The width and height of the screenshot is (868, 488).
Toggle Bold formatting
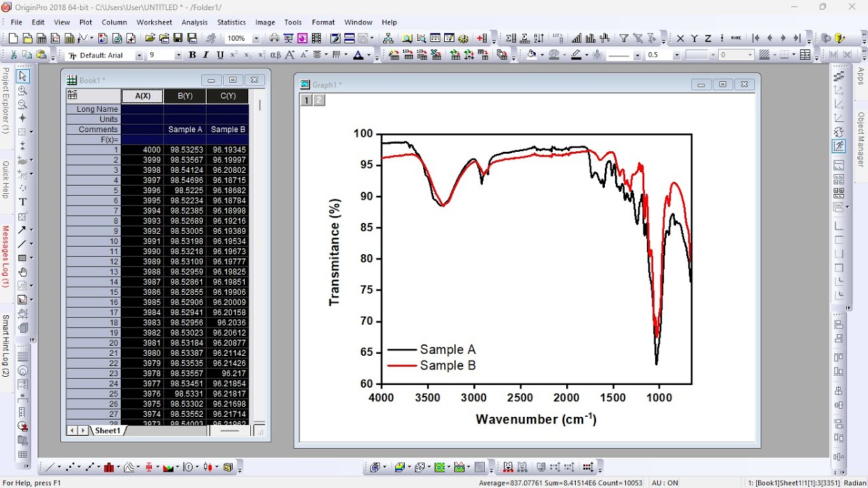[192, 55]
